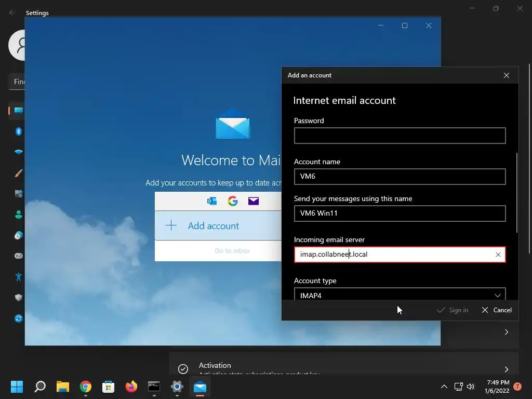Expand the Activation settings row
Viewport: 532px width, 399px height.
[x=506, y=369]
